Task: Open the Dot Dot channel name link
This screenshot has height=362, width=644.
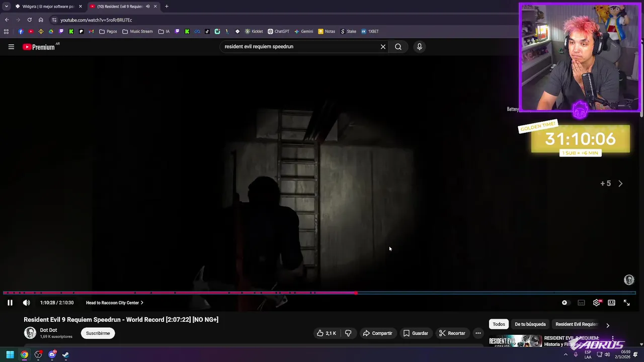Action: pyautogui.click(x=48, y=330)
